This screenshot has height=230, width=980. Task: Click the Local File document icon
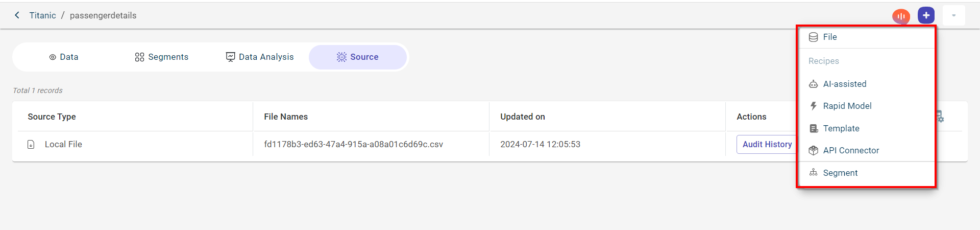(31, 145)
